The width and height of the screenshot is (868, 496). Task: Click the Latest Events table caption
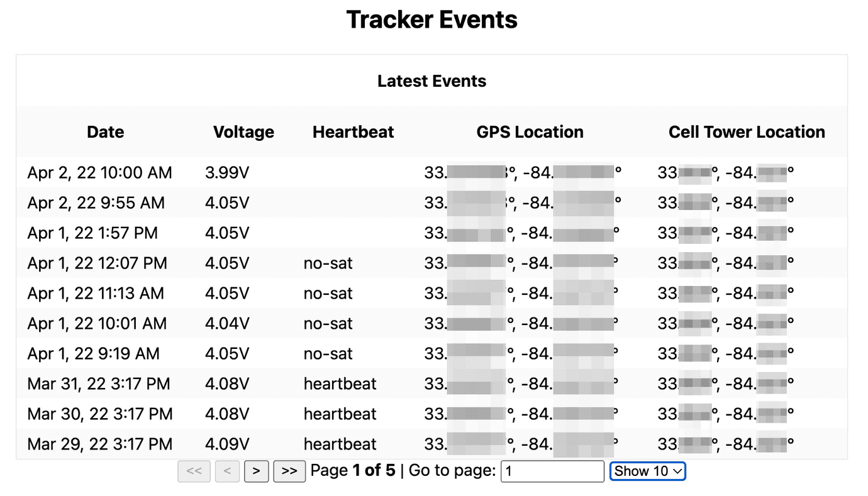tap(431, 81)
